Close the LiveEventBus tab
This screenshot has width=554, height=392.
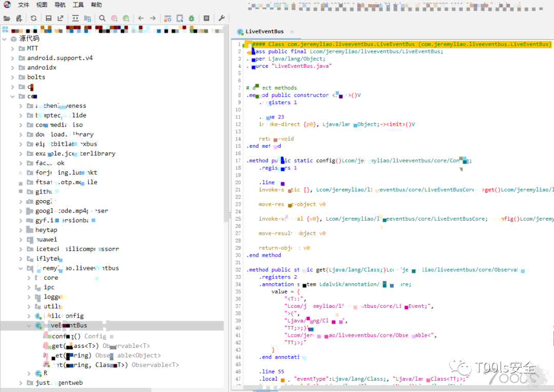[x=292, y=32]
